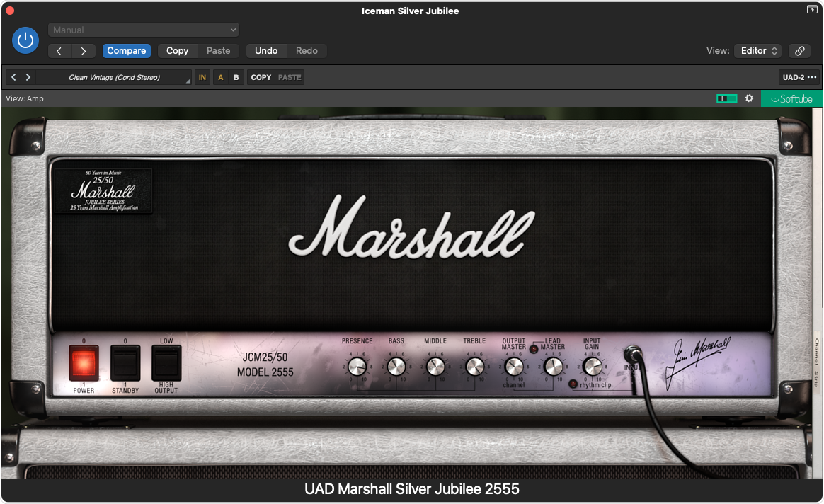The image size is (824, 504).
Task: Click UAD toolbar PASTE button
Action: tap(290, 77)
